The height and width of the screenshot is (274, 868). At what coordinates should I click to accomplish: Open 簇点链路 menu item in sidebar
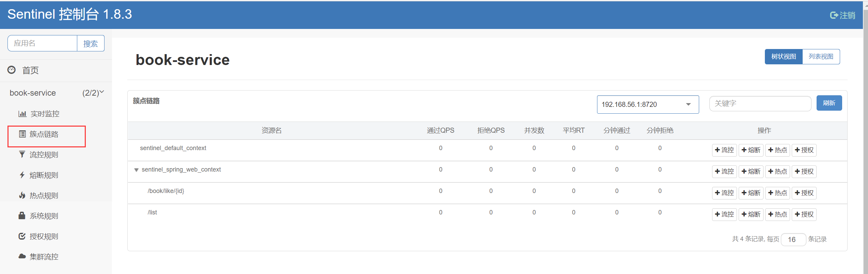pyautogui.click(x=44, y=134)
